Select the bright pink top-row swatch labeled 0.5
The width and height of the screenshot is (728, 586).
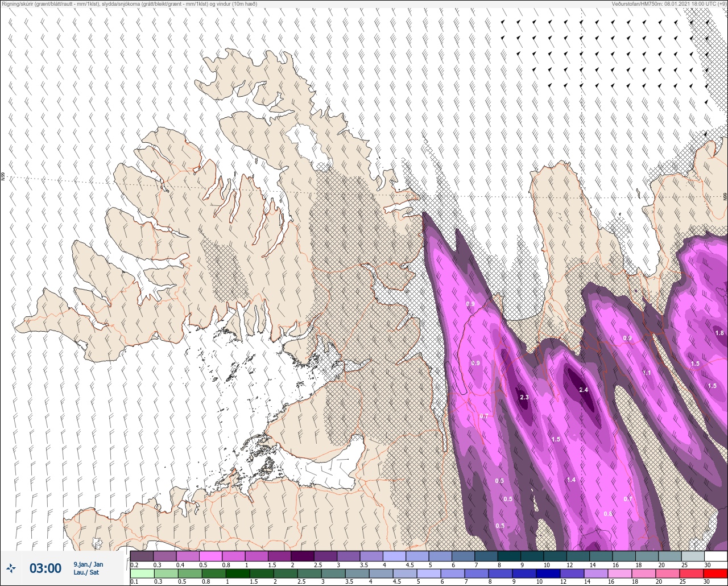pos(210,556)
